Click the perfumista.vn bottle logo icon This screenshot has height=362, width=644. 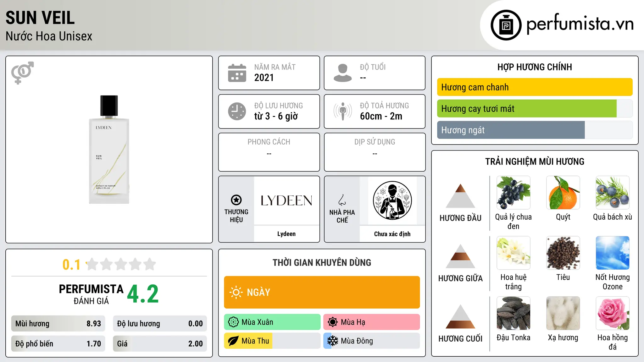point(506,25)
